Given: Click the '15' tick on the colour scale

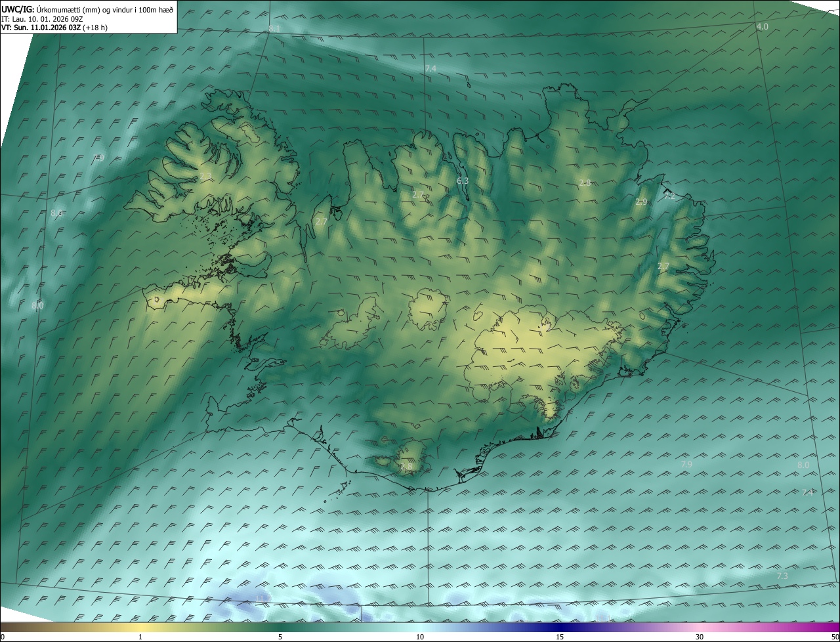Looking at the screenshot, I should (560, 637).
